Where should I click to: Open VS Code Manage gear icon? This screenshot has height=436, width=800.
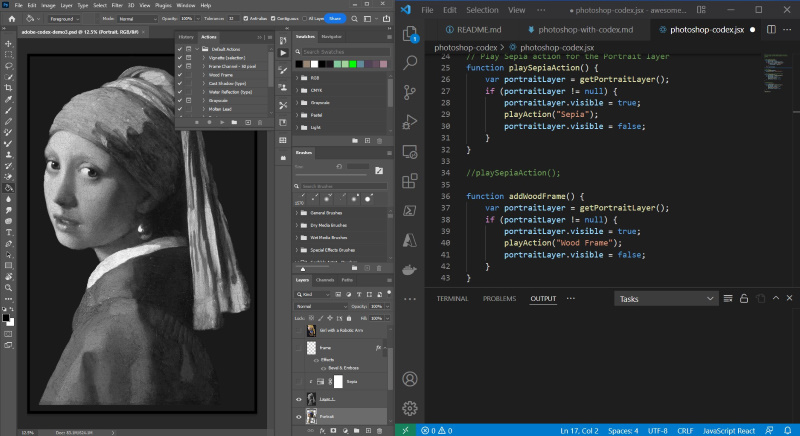click(x=410, y=408)
